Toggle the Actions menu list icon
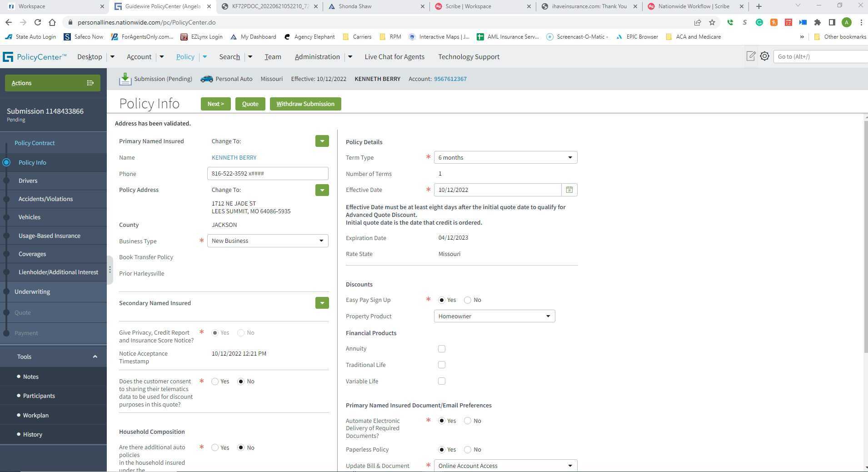Screen dimensions: 868x472 pos(90,83)
